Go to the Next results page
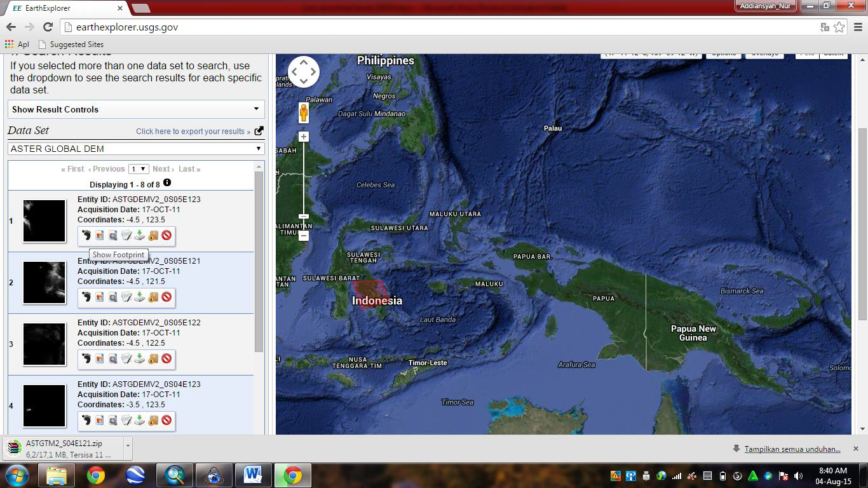This screenshot has width=868, height=488. click(163, 169)
